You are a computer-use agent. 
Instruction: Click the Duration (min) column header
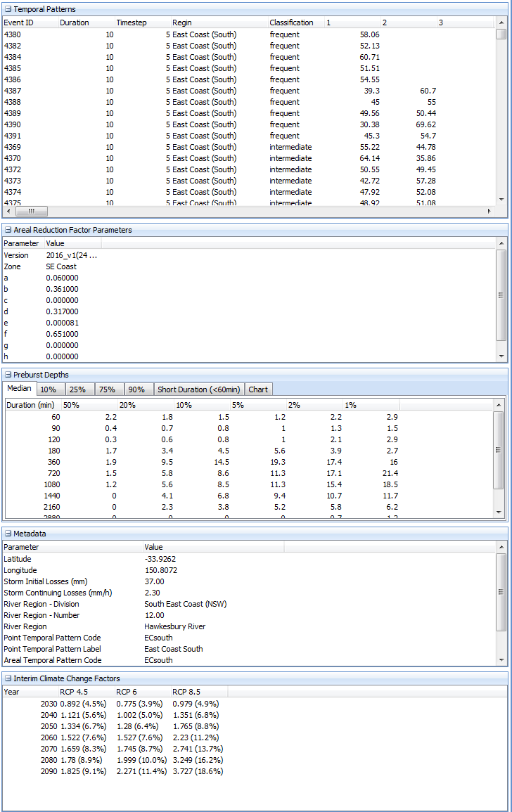point(31,405)
